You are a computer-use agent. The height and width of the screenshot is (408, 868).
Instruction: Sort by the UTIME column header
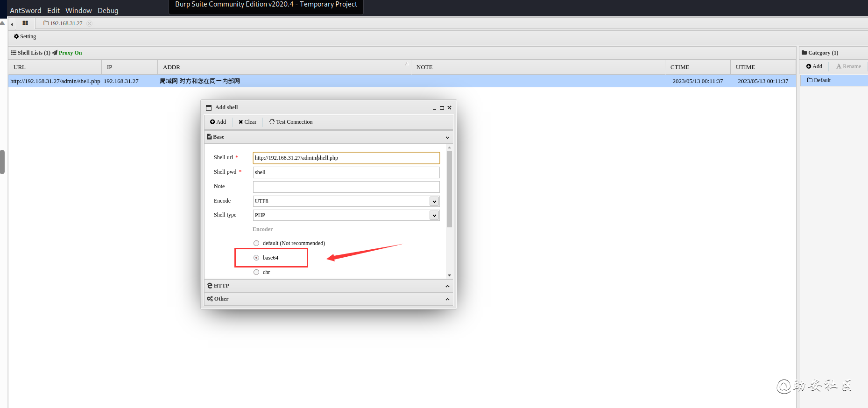pos(763,67)
